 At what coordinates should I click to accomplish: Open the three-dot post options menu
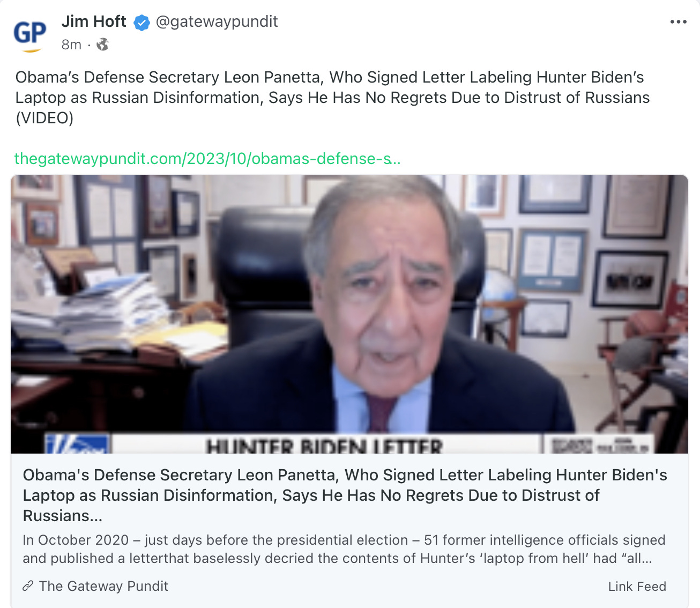click(678, 22)
